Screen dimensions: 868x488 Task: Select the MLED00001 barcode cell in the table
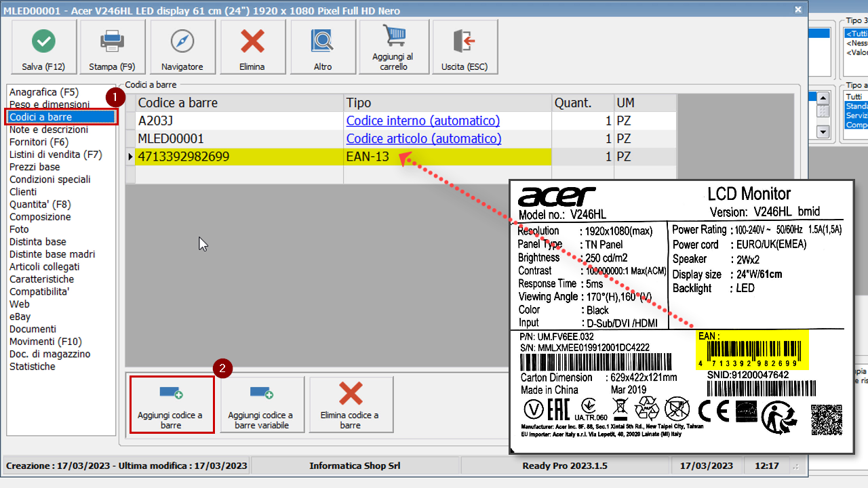[x=239, y=139]
